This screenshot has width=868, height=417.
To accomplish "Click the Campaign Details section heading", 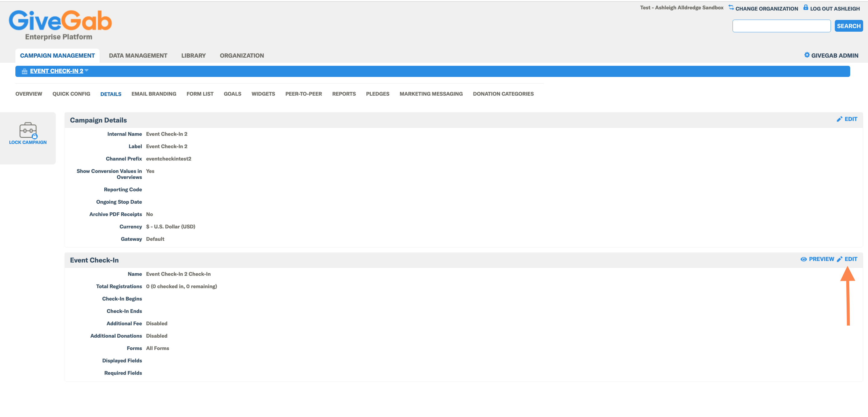I will (98, 120).
